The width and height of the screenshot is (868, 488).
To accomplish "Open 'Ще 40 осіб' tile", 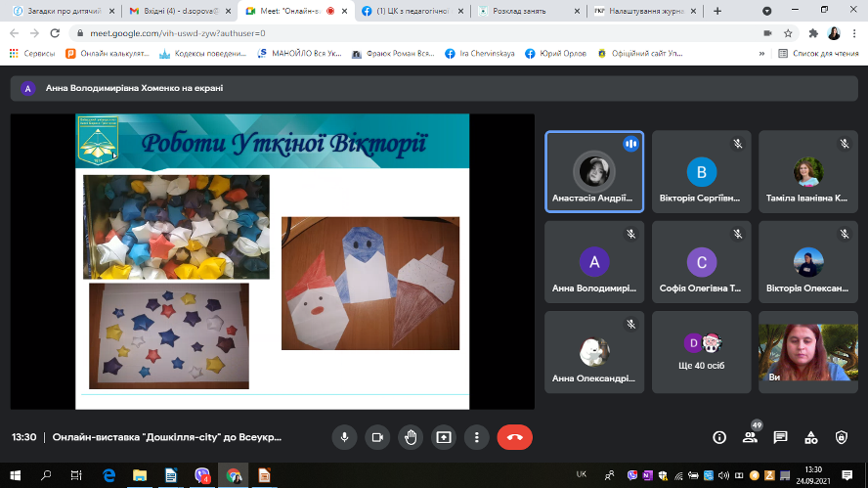I will [x=702, y=352].
